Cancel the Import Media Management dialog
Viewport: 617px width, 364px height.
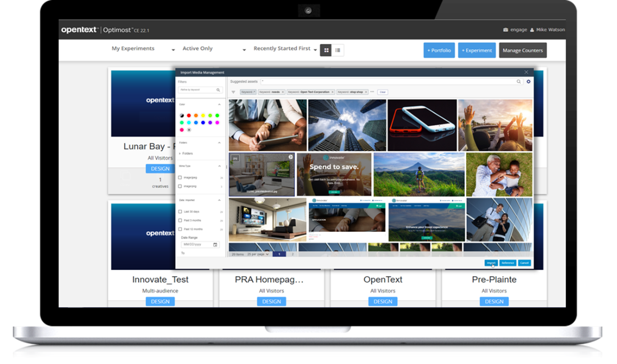point(524,263)
